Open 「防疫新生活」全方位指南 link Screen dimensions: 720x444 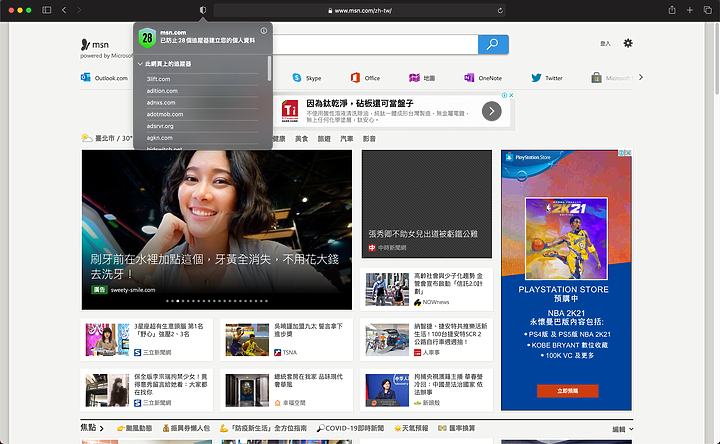tap(263, 428)
